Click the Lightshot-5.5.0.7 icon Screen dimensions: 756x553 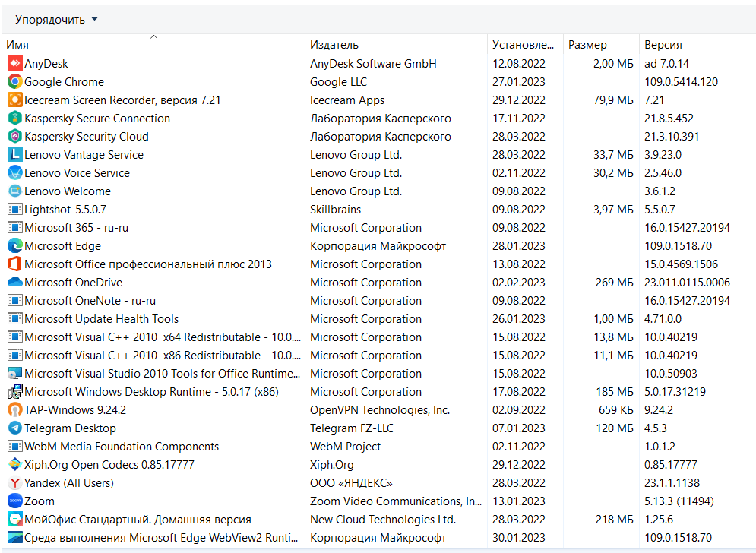point(15,209)
